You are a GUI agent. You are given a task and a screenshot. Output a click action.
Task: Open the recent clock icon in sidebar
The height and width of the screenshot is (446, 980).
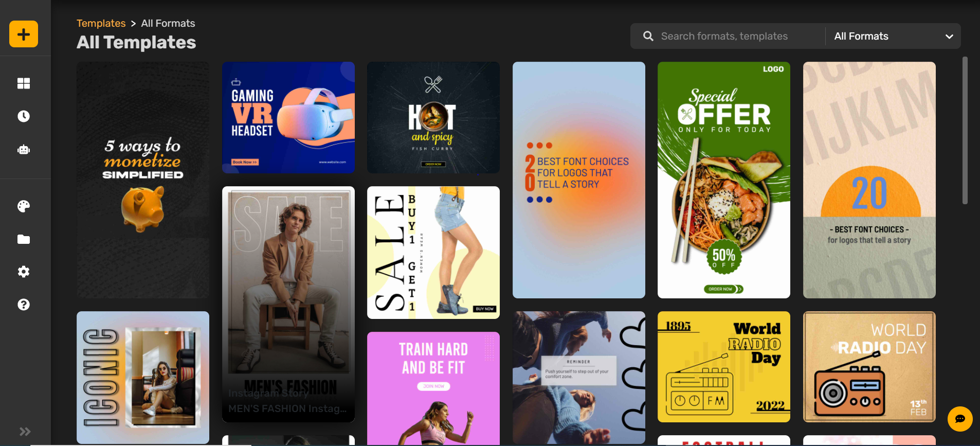point(24,116)
